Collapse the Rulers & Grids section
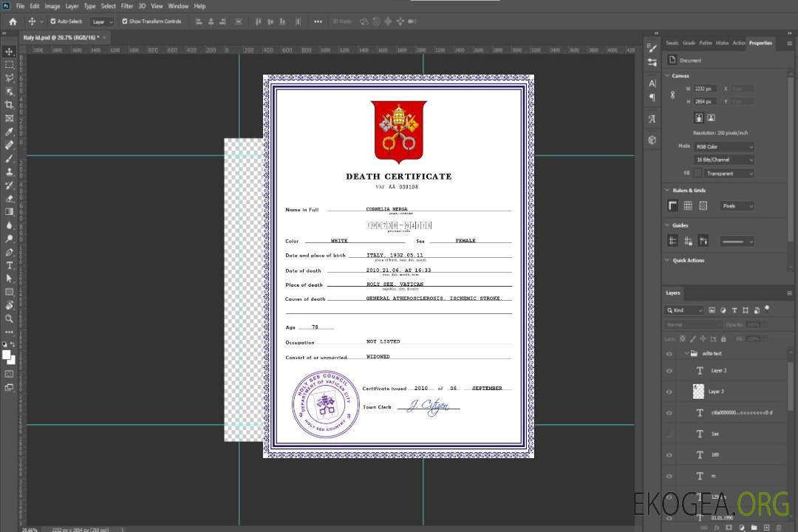The height and width of the screenshot is (532, 798). click(x=667, y=190)
